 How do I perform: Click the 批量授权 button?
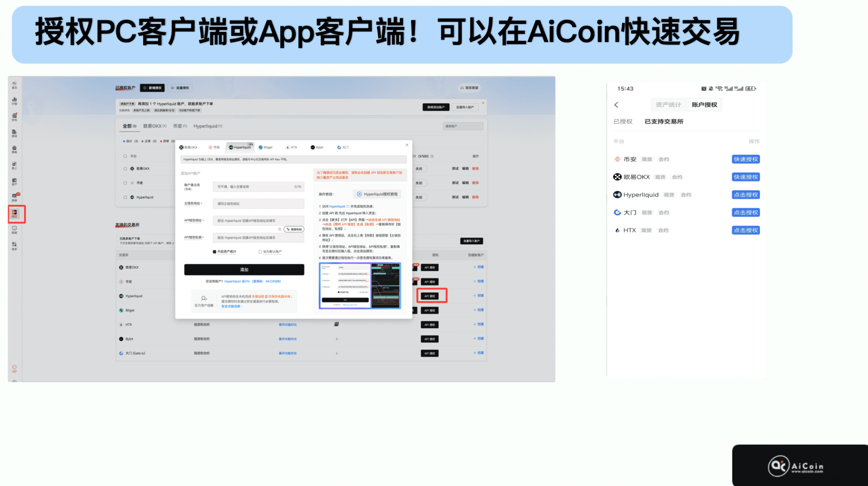pyautogui.click(x=180, y=88)
